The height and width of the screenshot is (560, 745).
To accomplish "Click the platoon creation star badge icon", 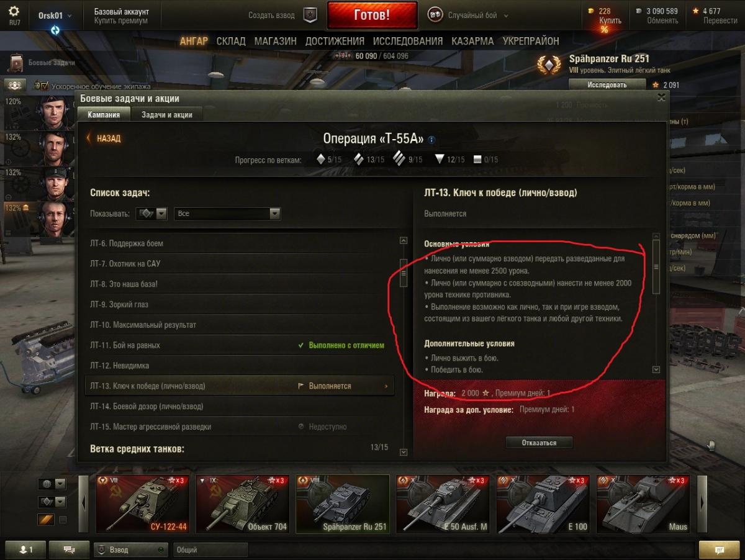I will 310,15.
